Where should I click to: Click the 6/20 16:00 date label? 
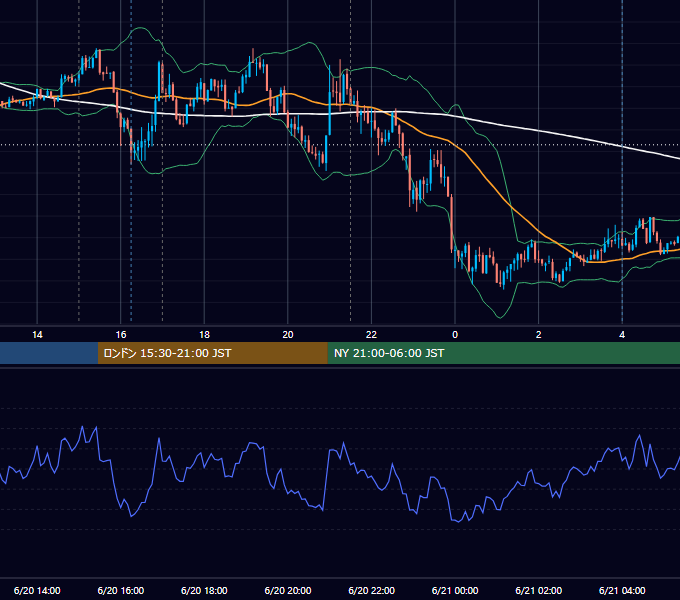[x=121, y=590]
